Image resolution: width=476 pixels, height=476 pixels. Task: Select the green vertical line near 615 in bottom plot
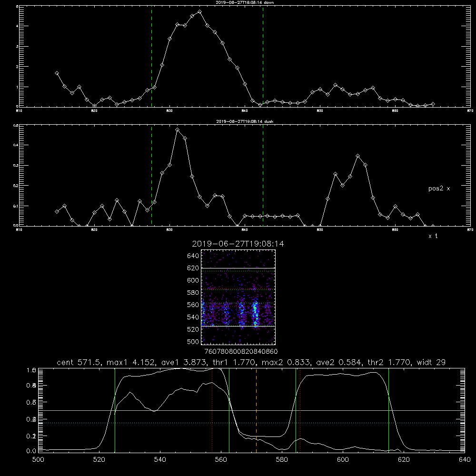(x=388, y=410)
